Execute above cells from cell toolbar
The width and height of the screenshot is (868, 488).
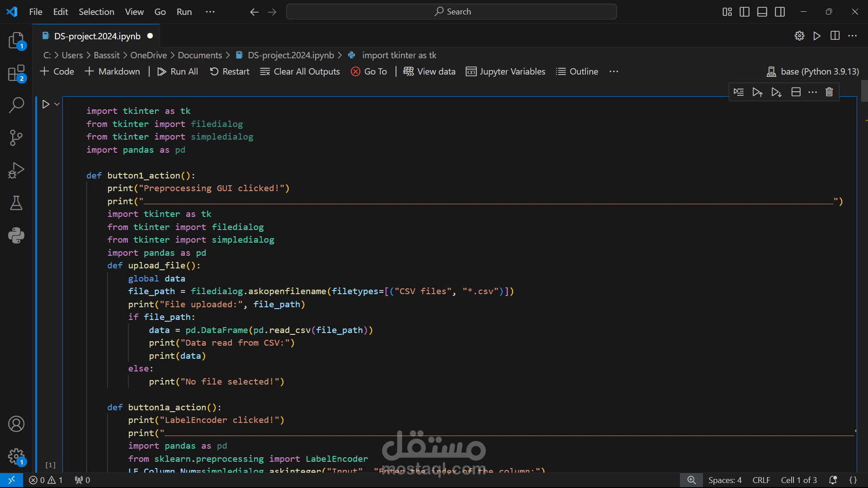click(x=758, y=92)
